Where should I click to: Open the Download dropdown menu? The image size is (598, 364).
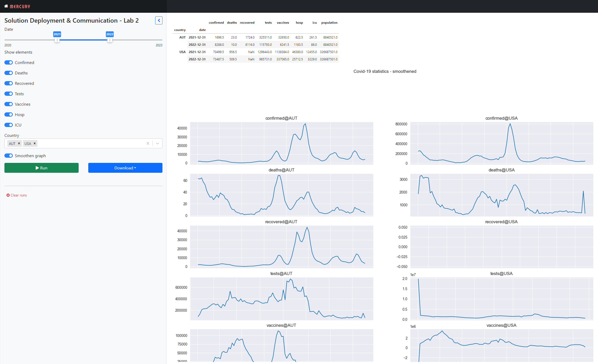point(125,168)
